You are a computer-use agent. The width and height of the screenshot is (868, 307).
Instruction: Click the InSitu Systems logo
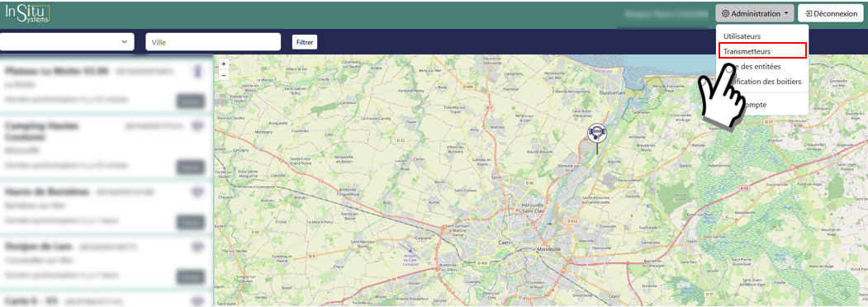tap(28, 13)
